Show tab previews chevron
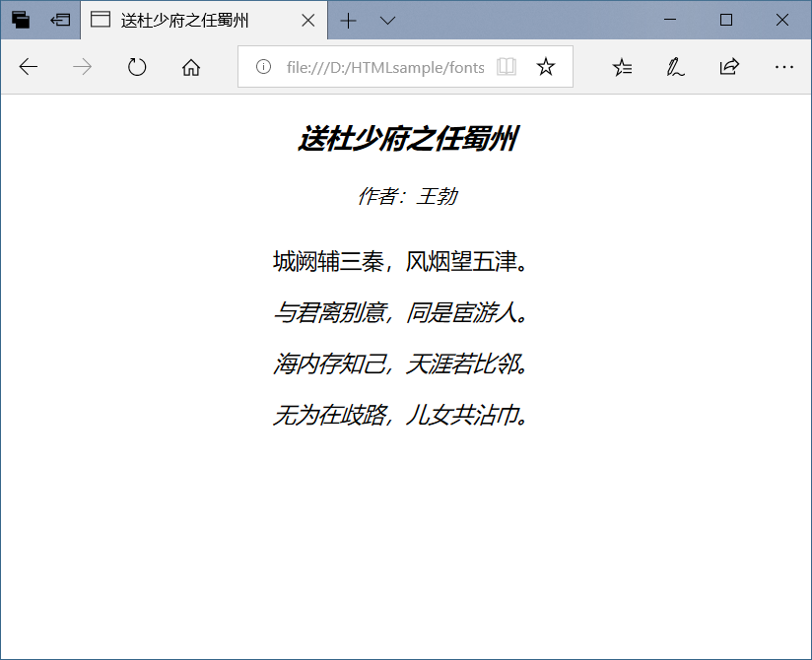The width and height of the screenshot is (812, 660). coord(387,21)
